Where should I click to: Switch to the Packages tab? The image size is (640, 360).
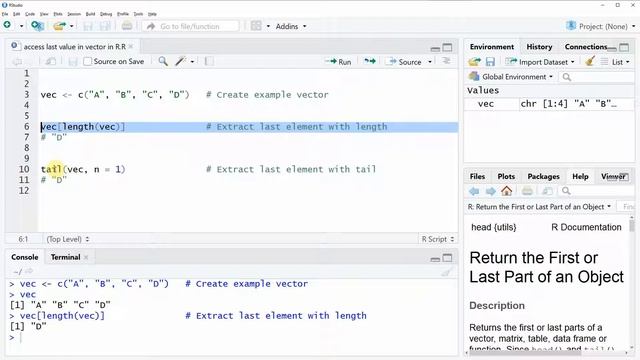click(543, 177)
